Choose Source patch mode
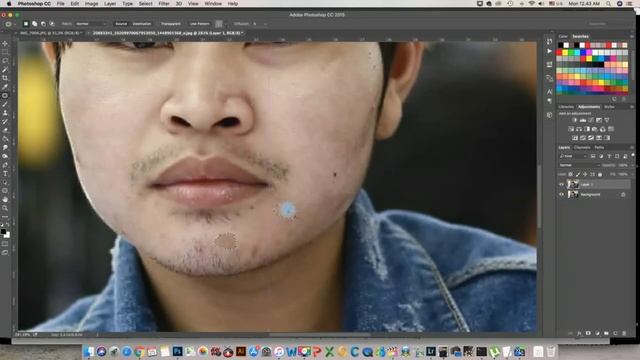The image size is (640, 360). point(121,24)
